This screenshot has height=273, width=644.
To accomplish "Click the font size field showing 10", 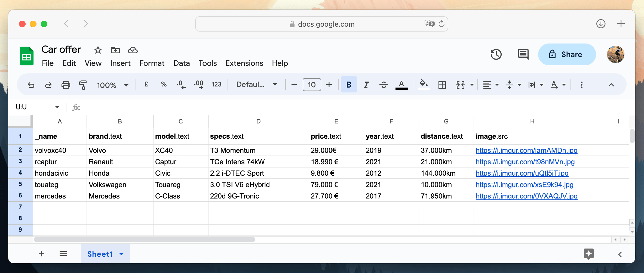I will 312,85.
